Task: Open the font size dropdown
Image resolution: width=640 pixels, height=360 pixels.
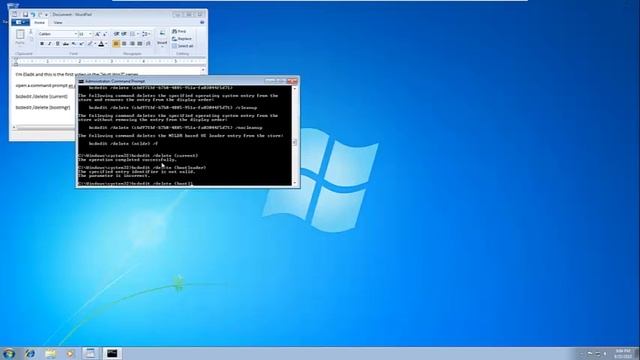Action: (90, 34)
